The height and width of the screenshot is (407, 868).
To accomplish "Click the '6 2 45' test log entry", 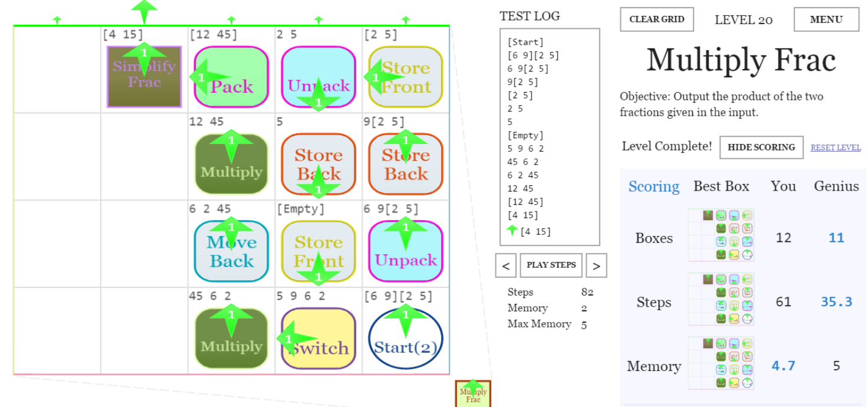I will (x=522, y=175).
